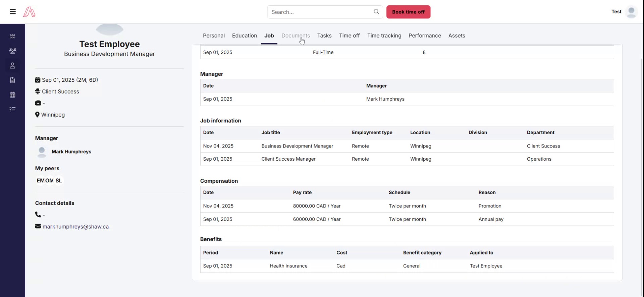Screen dimensions: 644x297
Task: Click the Full-Time cell in top row
Action: tap(323, 52)
